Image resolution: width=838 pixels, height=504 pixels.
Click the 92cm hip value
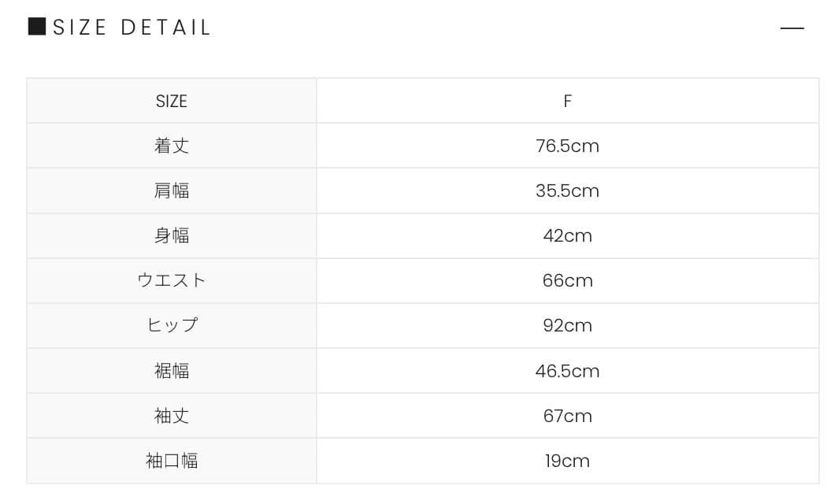tap(567, 326)
